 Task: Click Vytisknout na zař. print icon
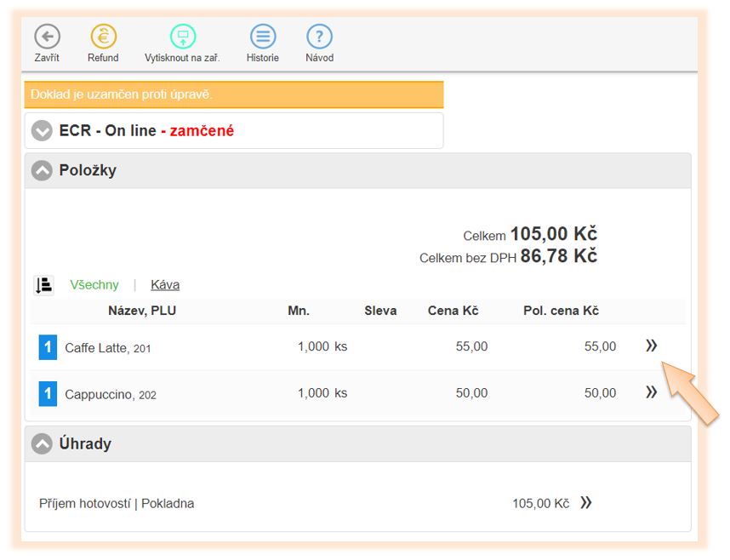tap(182, 37)
